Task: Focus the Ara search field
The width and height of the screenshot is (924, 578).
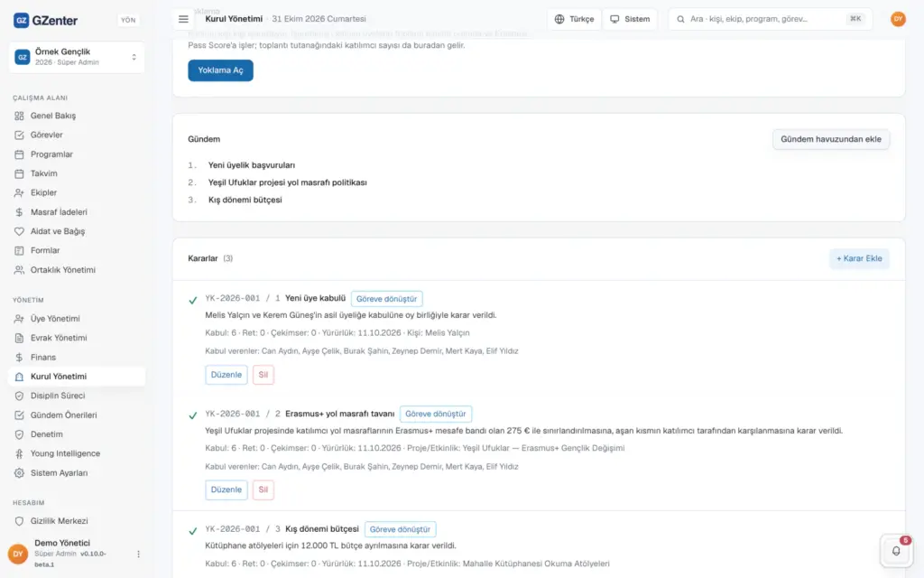Action: [x=770, y=19]
